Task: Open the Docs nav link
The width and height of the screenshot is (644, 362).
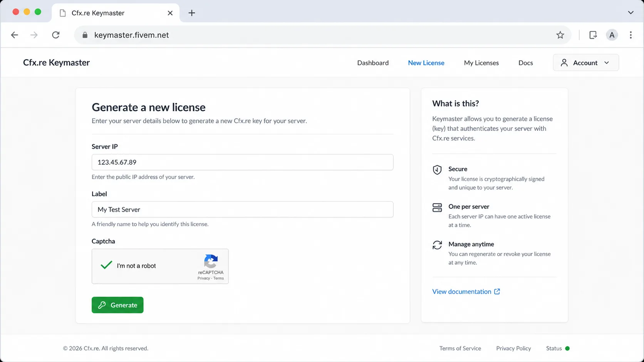Action: coord(525,63)
